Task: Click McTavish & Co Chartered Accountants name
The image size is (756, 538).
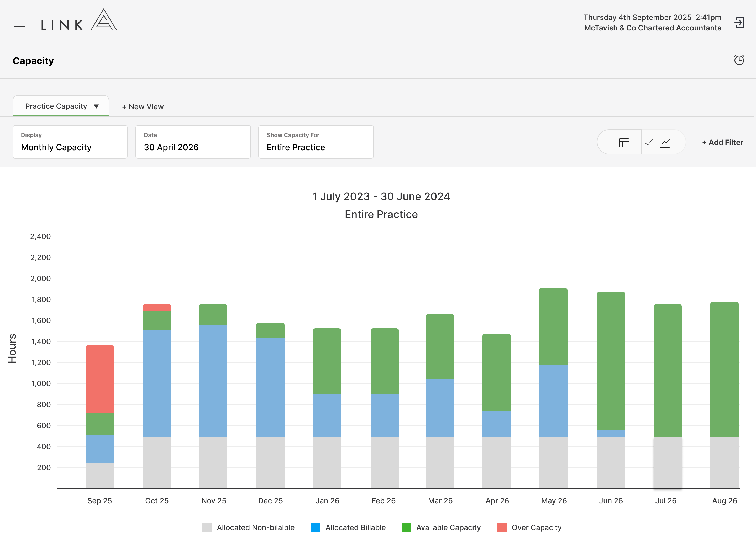Action: (x=652, y=28)
